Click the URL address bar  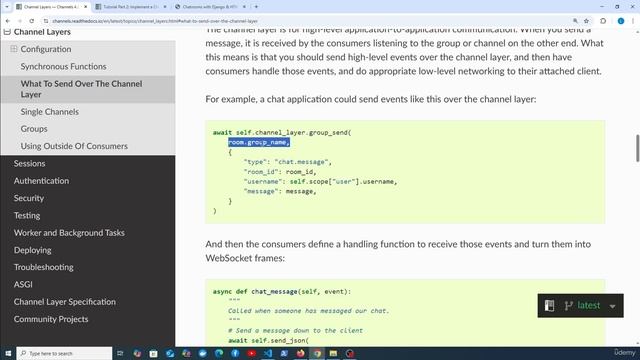pos(310,21)
